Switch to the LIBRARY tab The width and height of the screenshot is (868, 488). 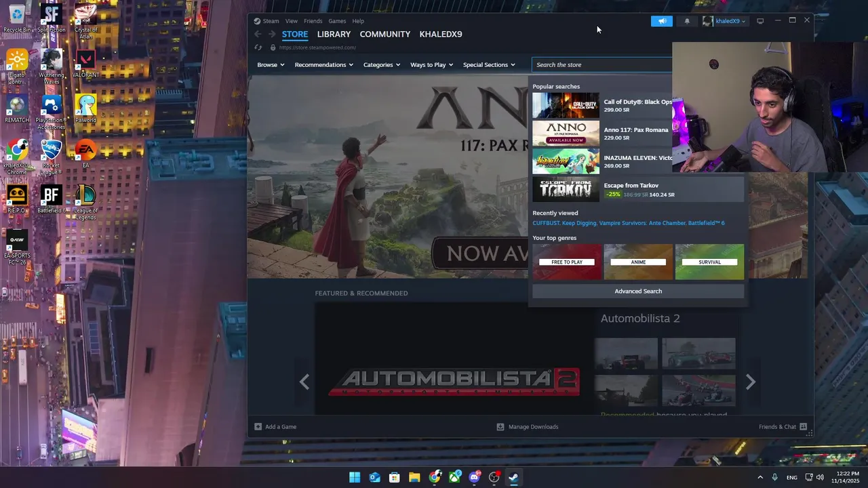pos(334,34)
